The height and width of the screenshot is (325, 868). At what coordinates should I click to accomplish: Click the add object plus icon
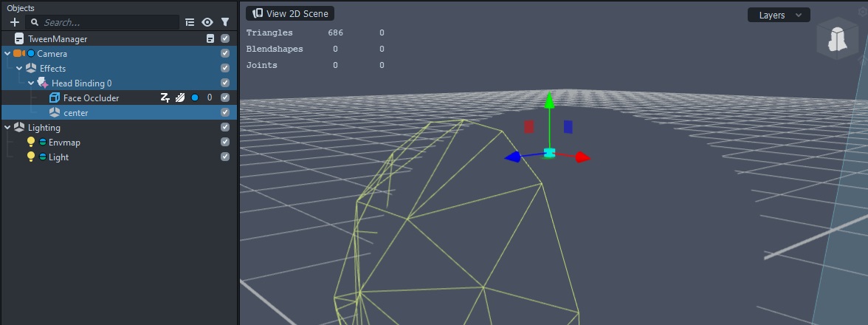(x=15, y=22)
